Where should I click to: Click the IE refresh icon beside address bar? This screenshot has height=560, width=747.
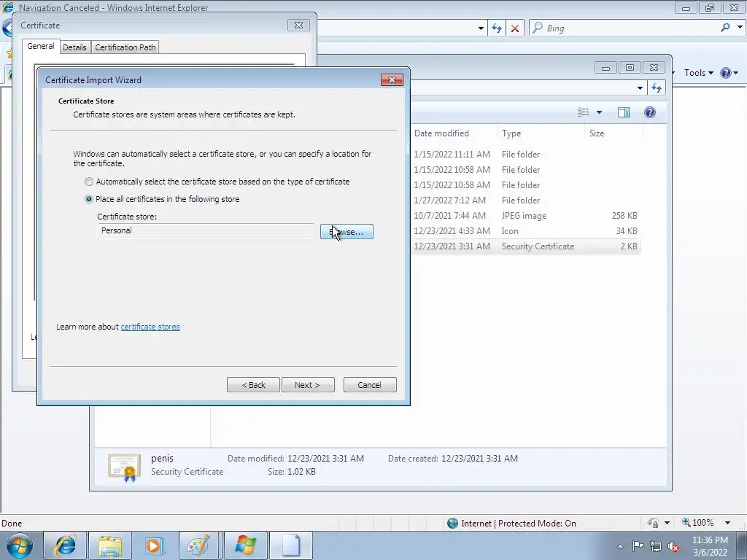497,28
